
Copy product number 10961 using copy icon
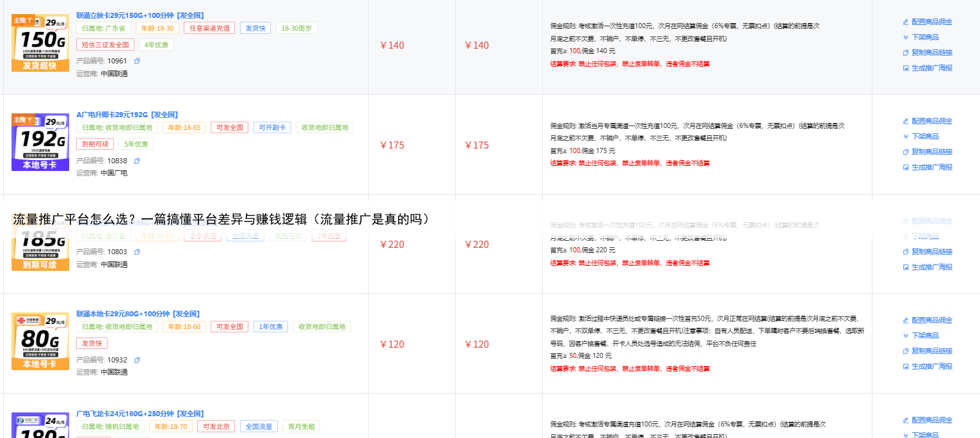(137, 61)
